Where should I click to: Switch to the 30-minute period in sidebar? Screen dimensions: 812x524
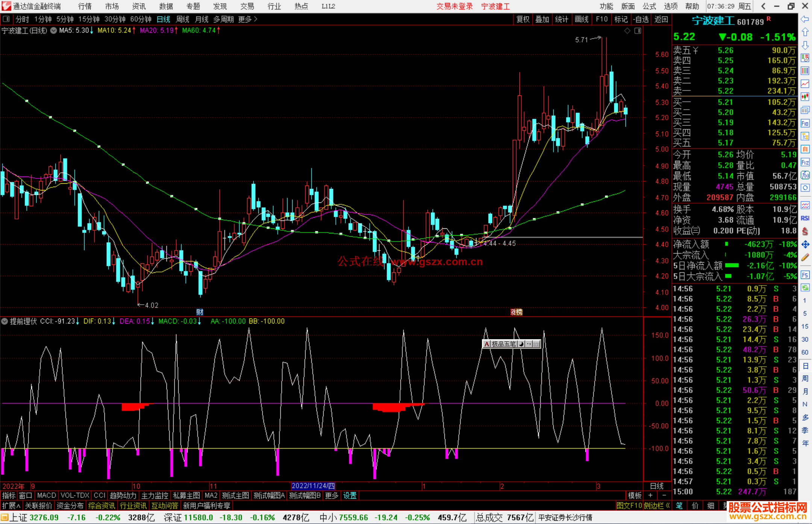click(805, 339)
